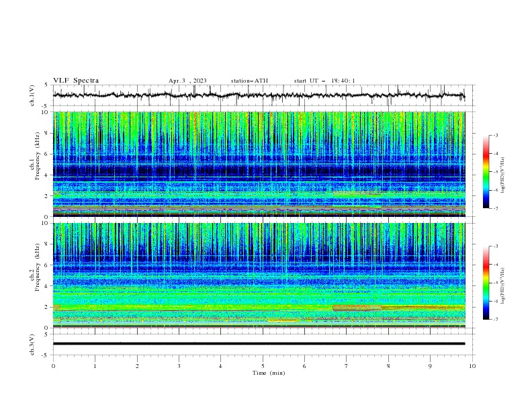Click the time axis tick label '7'
This screenshot has height=411, width=532.
tap(347, 366)
